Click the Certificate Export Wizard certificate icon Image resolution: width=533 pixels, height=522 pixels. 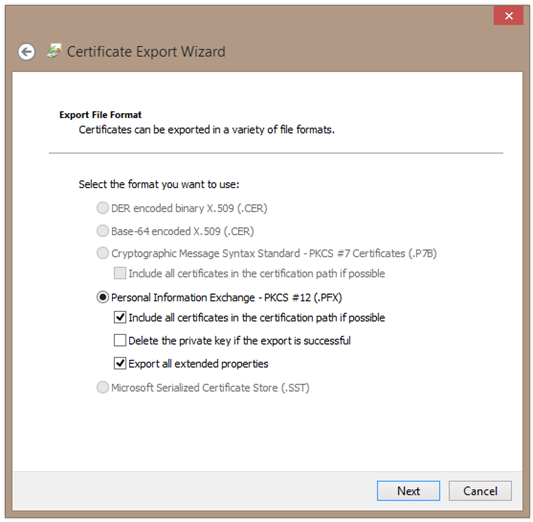tap(54, 51)
